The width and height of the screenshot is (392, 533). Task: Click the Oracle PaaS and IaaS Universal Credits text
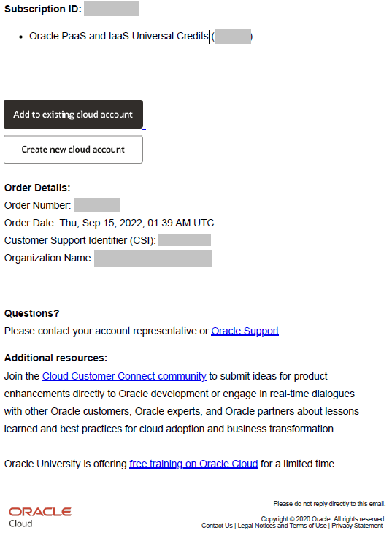[119, 36]
